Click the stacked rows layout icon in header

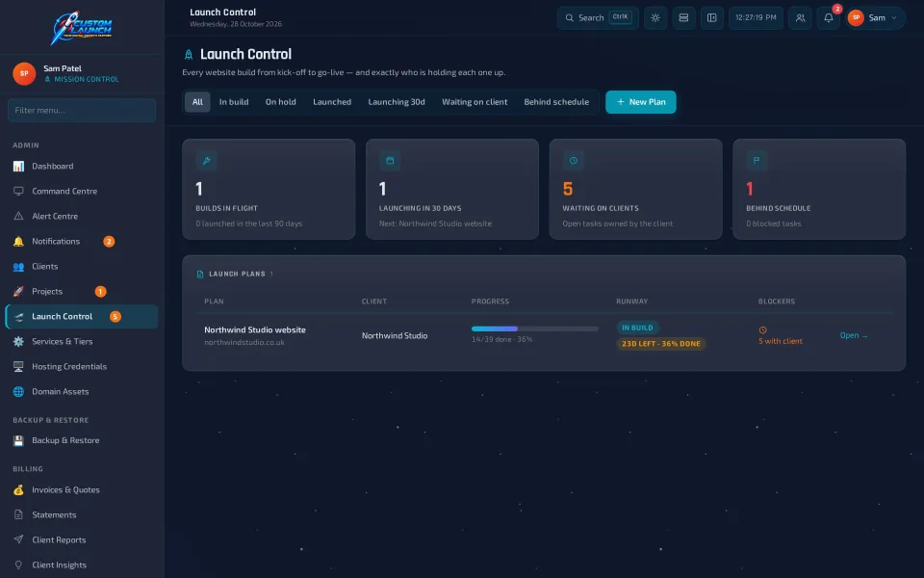683,17
